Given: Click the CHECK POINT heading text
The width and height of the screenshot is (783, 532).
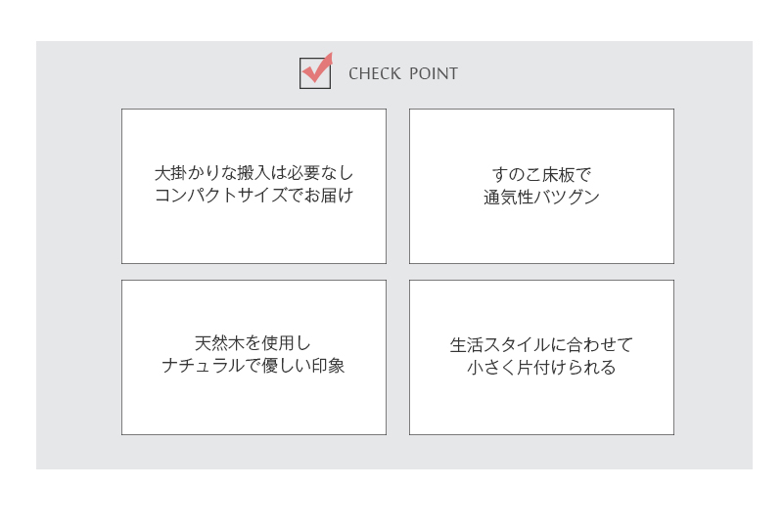Looking at the screenshot, I should 403,73.
